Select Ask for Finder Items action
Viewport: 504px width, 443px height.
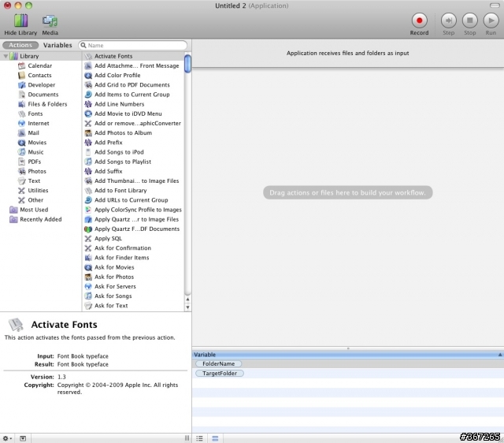coord(133,258)
